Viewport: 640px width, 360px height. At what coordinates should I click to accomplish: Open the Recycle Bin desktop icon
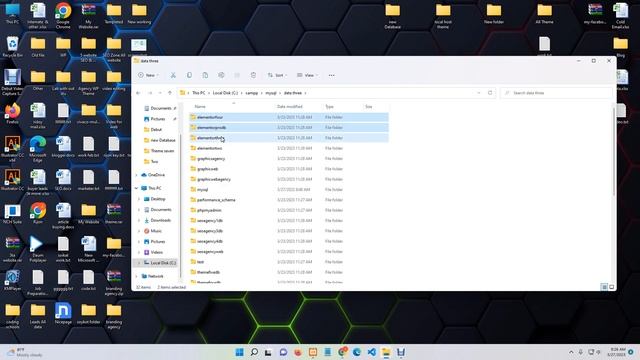click(12, 47)
